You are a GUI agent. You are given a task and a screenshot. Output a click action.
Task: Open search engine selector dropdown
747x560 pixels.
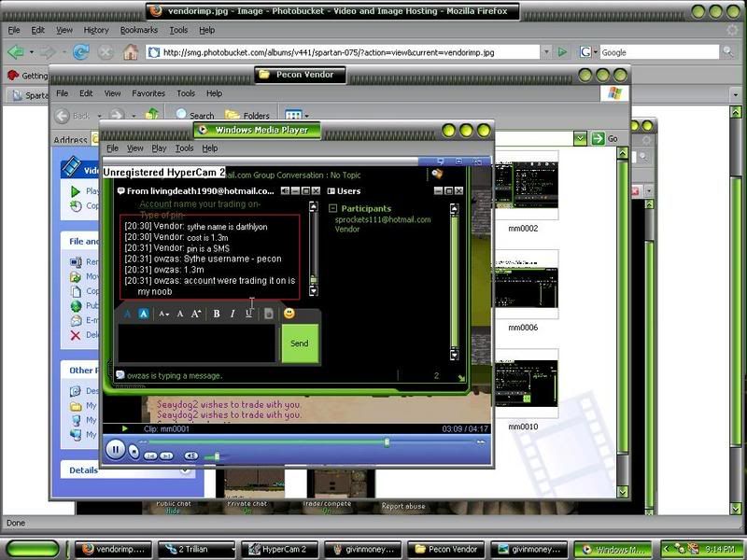pyautogui.click(x=589, y=51)
